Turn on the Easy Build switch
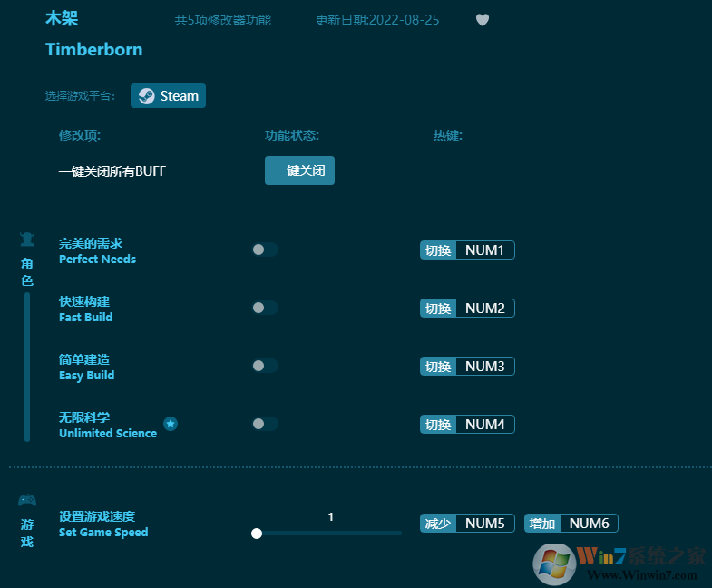 coord(265,366)
